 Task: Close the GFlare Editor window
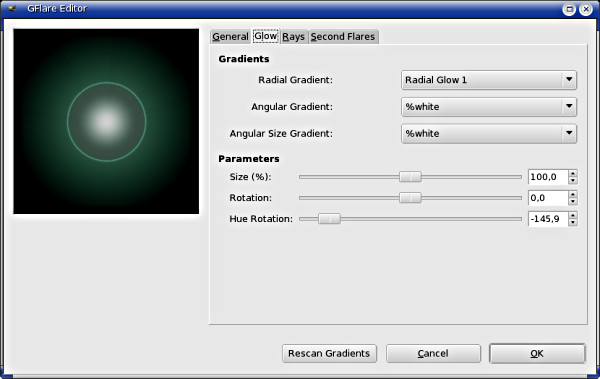(x=586, y=9)
